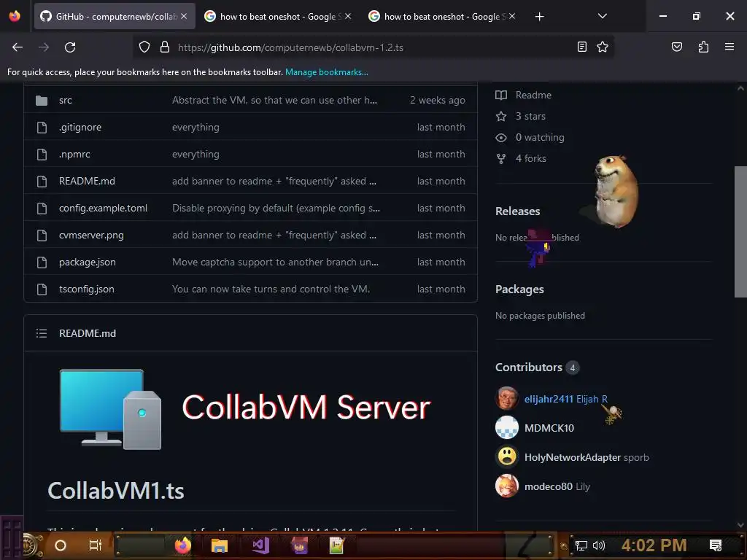Open the 'Abstract the VM' commit message
747x560 pixels.
pyautogui.click(x=274, y=100)
